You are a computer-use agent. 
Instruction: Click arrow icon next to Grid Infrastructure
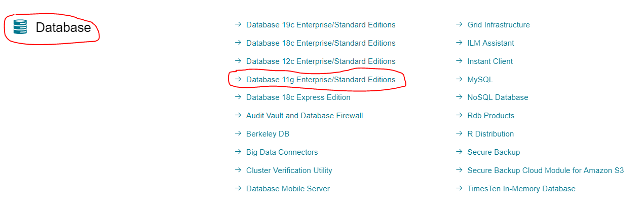pos(459,24)
